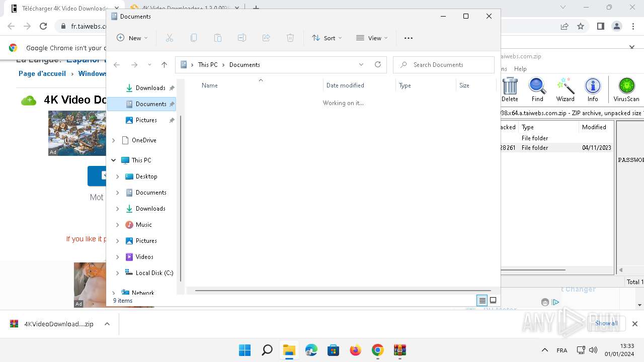Open File Explorer from the taskbar
The height and width of the screenshot is (362, 644).
[289, 350]
